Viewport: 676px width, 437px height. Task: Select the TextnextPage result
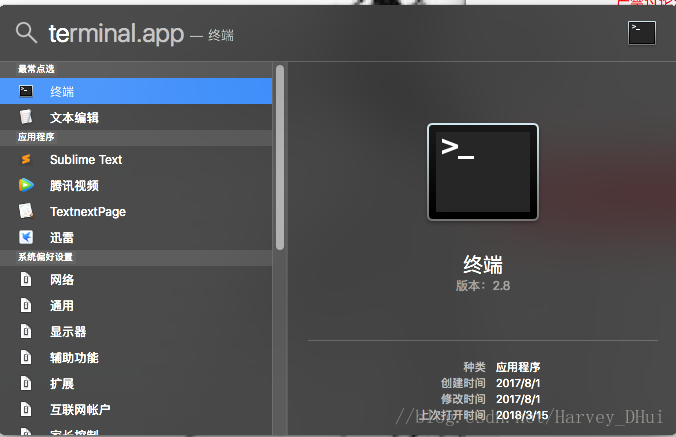(x=136, y=211)
